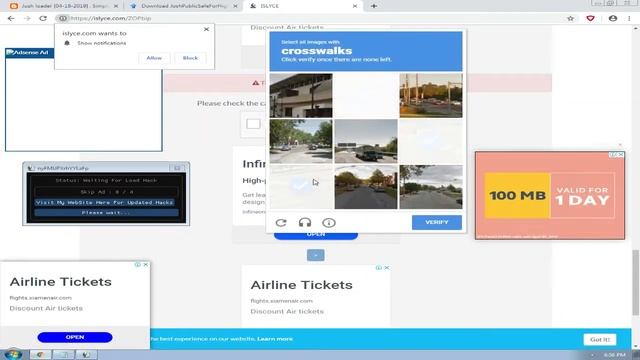
Task: Reload the captcha challenge images
Action: (x=281, y=222)
